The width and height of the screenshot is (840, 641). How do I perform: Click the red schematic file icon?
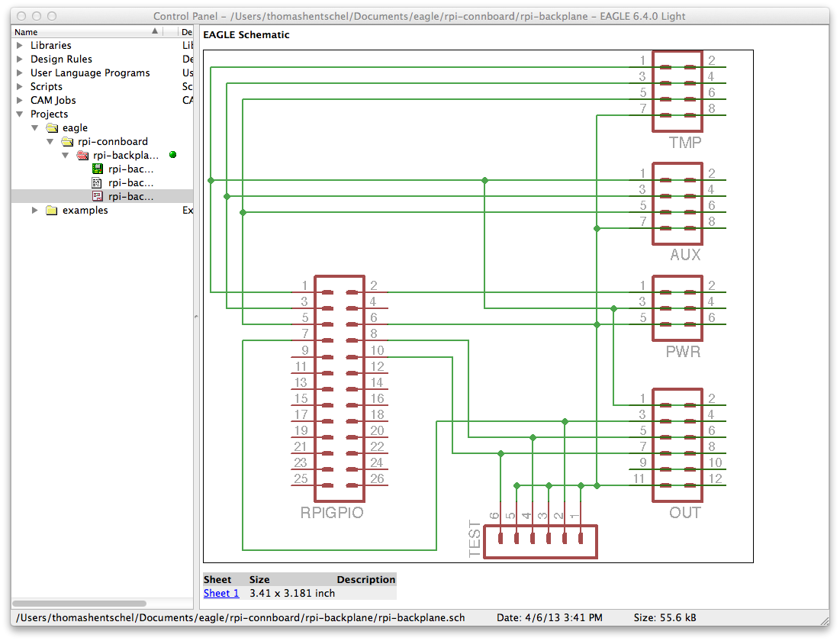(98, 197)
